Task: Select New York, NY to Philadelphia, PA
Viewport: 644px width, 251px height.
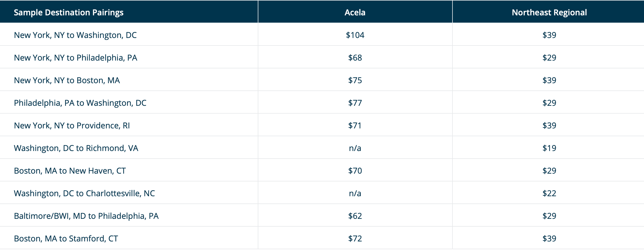Action: [76, 58]
